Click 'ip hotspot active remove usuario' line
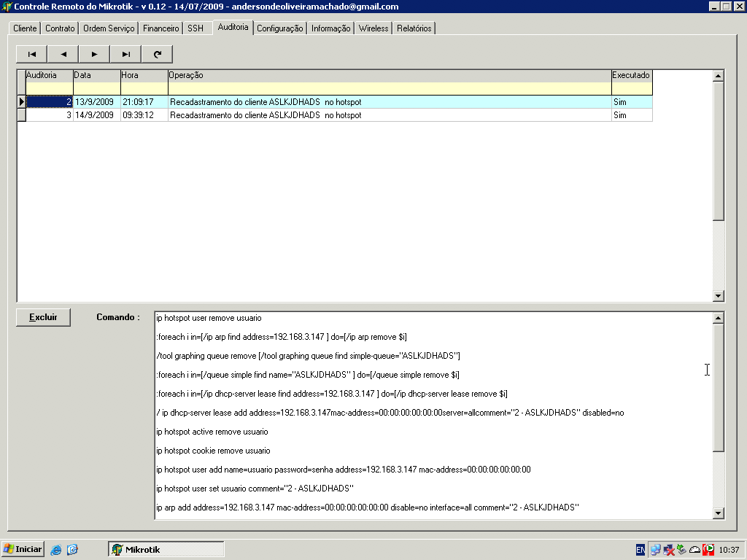747x560 pixels. 212,432
